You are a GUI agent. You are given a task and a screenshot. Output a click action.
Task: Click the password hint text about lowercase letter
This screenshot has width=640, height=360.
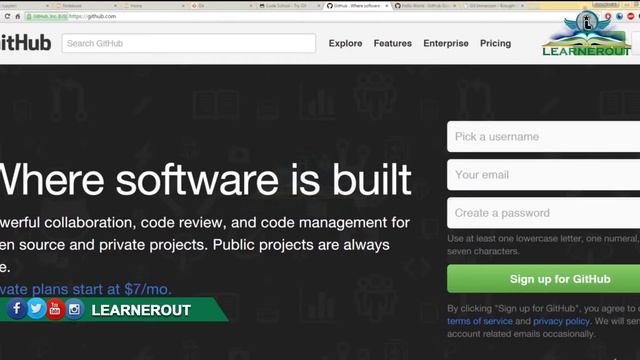[x=543, y=244]
